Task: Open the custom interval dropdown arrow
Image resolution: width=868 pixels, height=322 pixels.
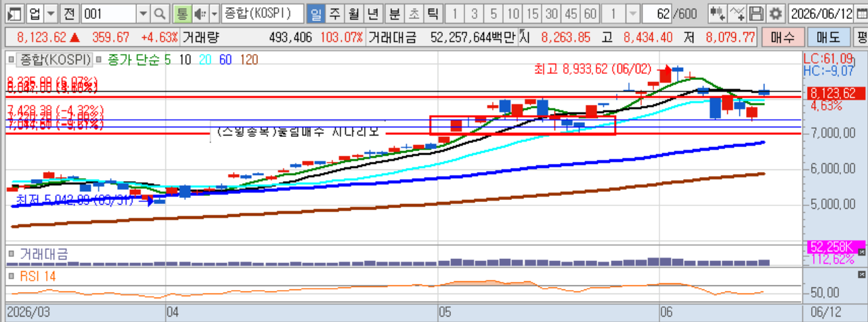Action: click(x=632, y=14)
